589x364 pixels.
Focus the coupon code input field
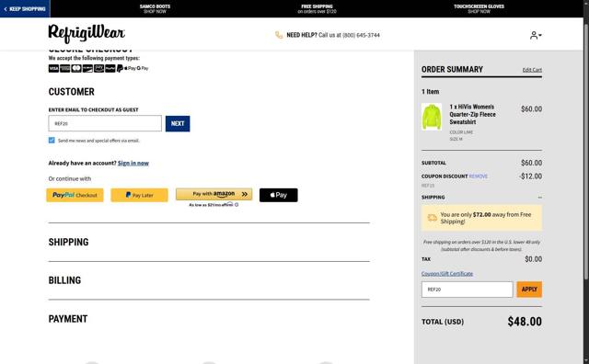(467, 290)
